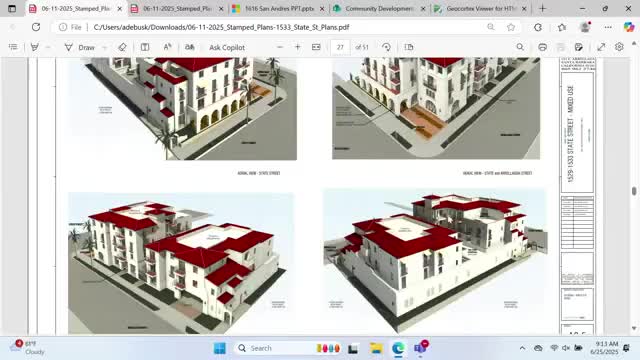
Task: Open page view options
Action: pyautogui.click(x=409, y=47)
